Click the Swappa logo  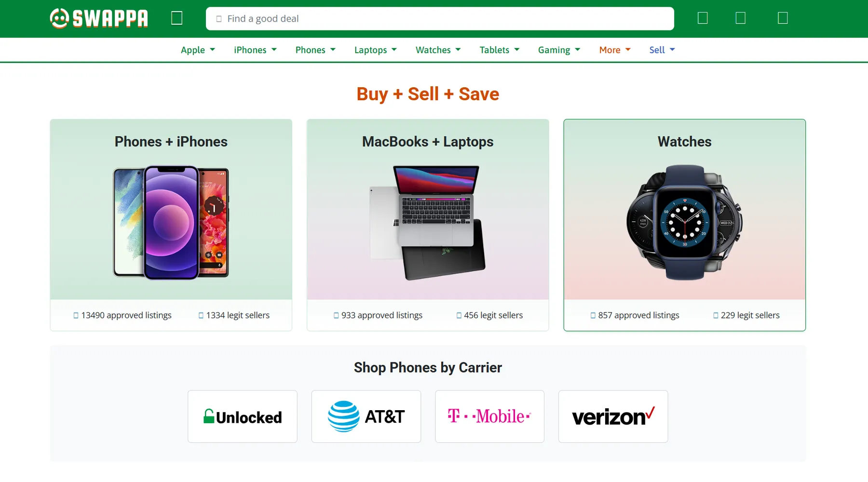pos(99,18)
